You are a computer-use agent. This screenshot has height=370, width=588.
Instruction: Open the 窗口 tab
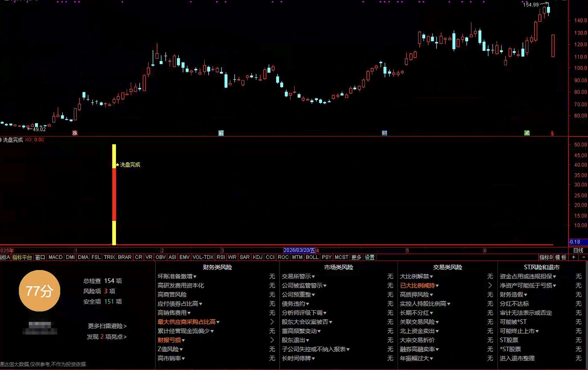[x=40, y=257]
